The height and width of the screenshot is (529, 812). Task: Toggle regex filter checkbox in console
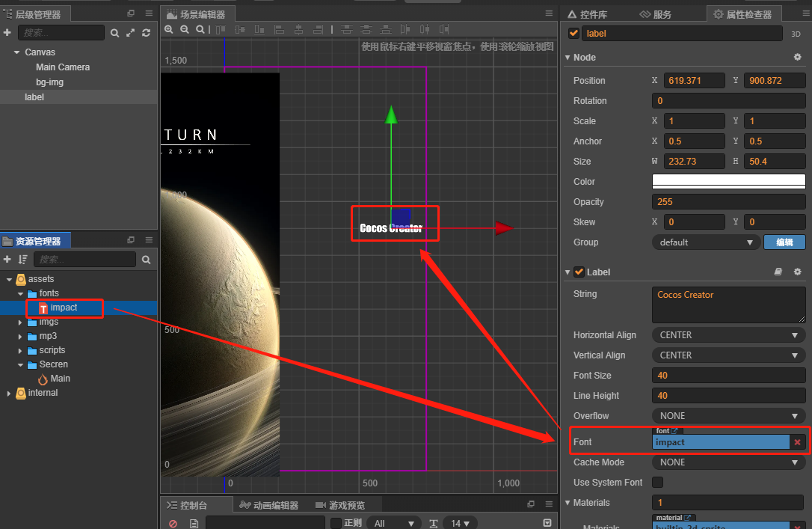(x=336, y=523)
